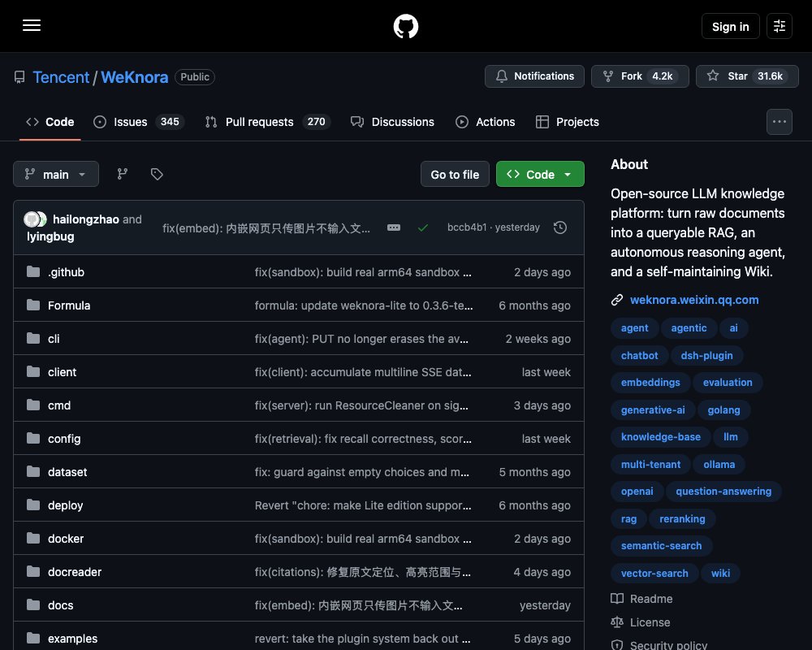Image resolution: width=812 pixels, height=650 pixels.
Task: Open the Tencent owner link
Action: pos(61,77)
